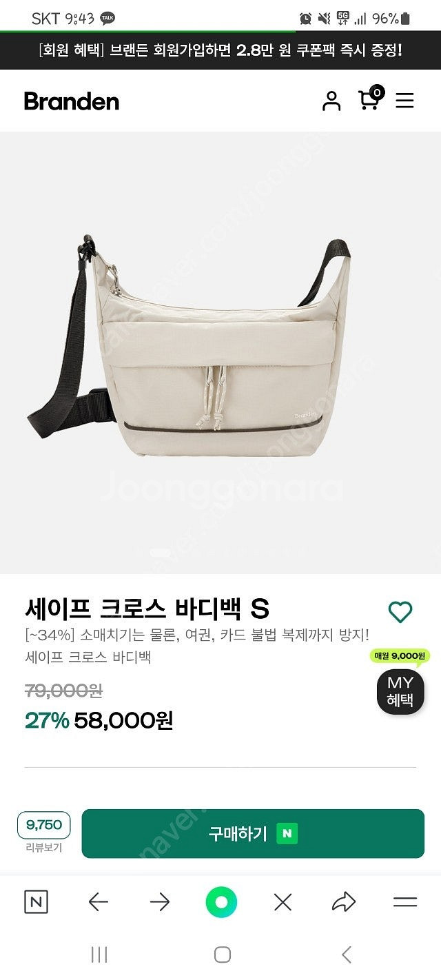
Task: Open the membership coupon pack banner
Action: pyautogui.click(x=220, y=50)
